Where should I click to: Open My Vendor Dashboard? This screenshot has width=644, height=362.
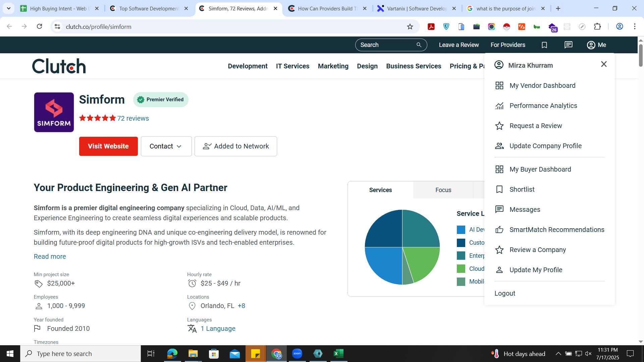[542, 85]
